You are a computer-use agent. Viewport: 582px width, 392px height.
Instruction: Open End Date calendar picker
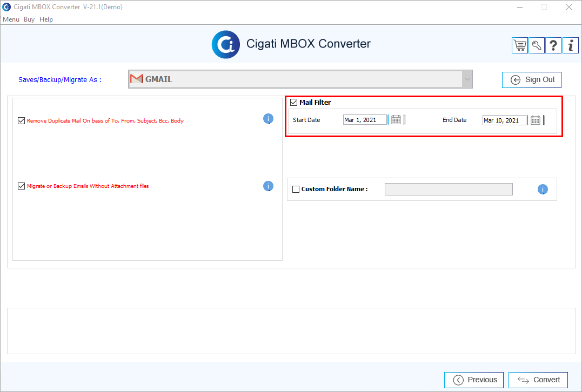(535, 120)
